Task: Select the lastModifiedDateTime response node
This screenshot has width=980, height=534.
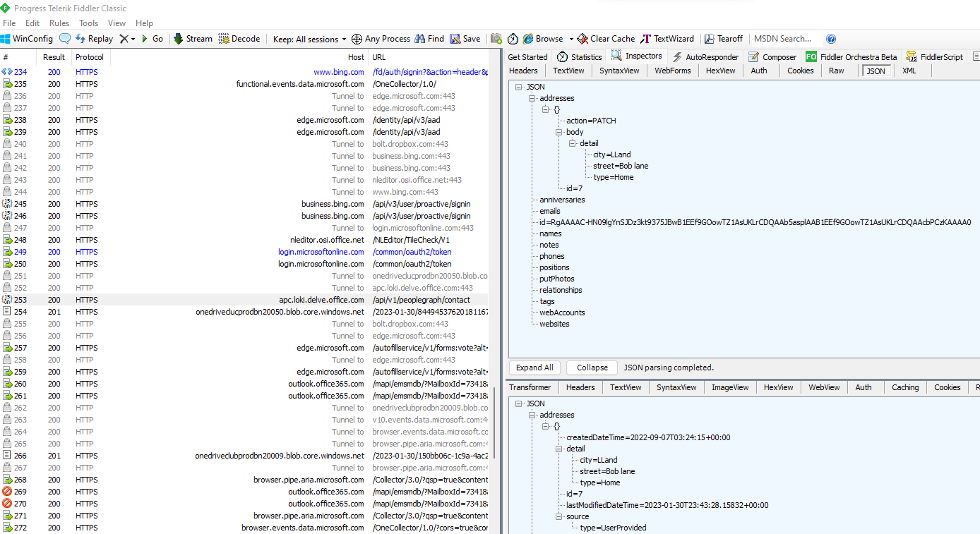Action: [x=667, y=505]
